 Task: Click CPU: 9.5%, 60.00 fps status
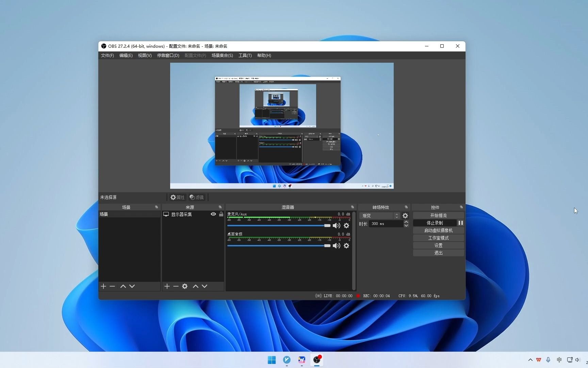419,296
